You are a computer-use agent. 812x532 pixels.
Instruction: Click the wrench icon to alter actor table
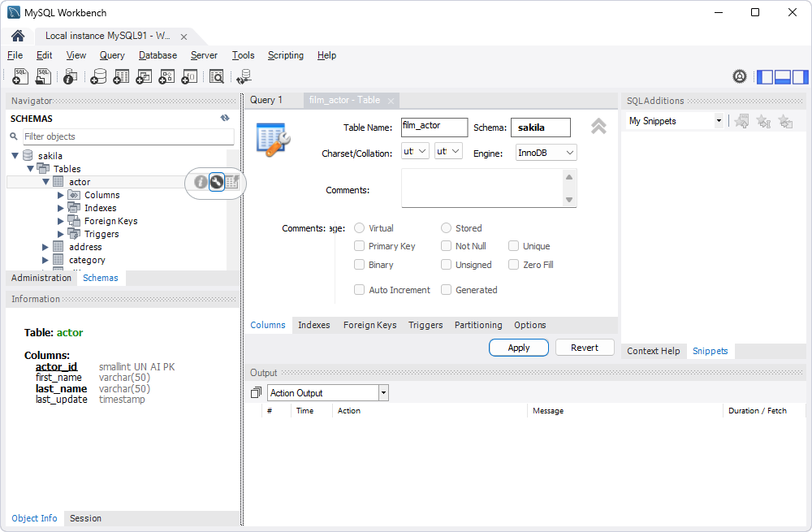point(217,182)
